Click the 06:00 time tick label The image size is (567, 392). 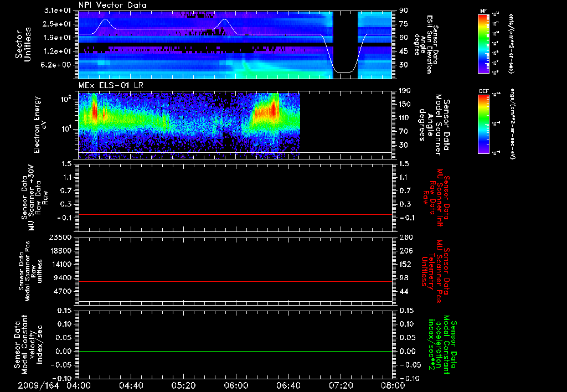click(236, 385)
